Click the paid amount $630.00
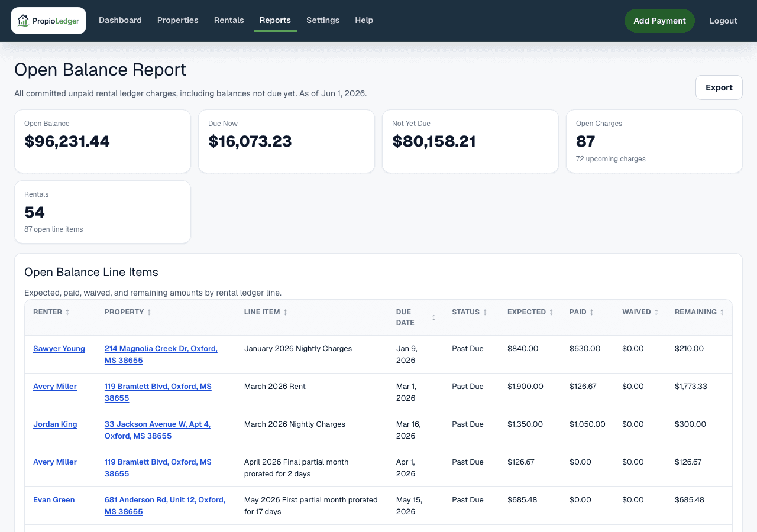 pyautogui.click(x=585, y=349)
